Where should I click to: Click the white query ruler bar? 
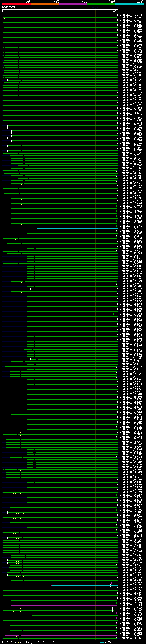[x=60, y=10]
